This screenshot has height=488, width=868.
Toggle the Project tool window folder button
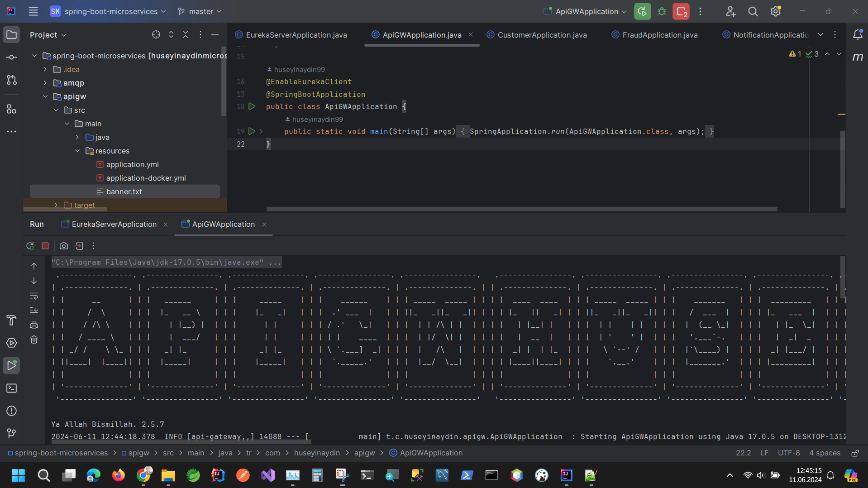(12, 35)
